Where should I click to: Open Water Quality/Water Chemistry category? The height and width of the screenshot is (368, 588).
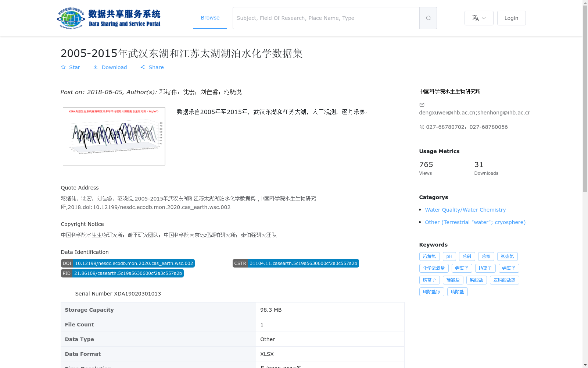465,210
